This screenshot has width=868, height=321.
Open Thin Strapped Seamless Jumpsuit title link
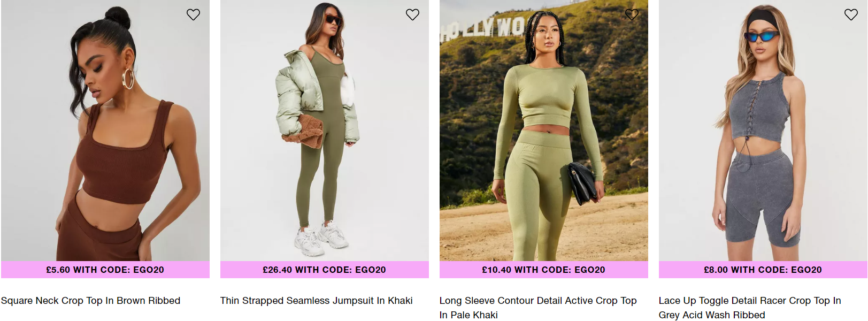click(316, 301)
